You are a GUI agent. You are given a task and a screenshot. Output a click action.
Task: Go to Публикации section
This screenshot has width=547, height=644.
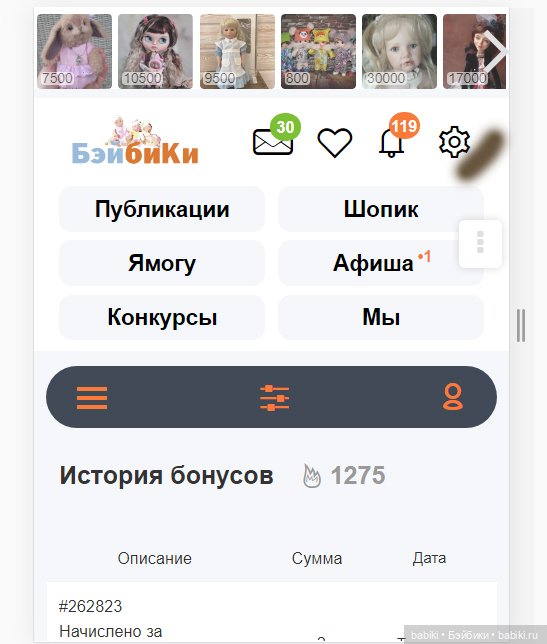coord(162,209)
